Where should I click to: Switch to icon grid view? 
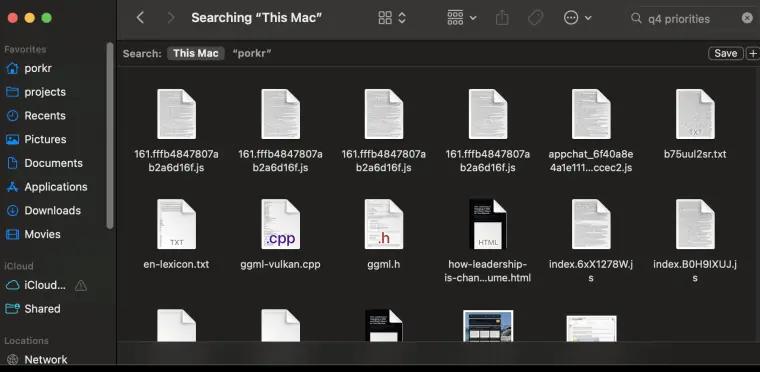pyautogui.click(x=385, y=18)
